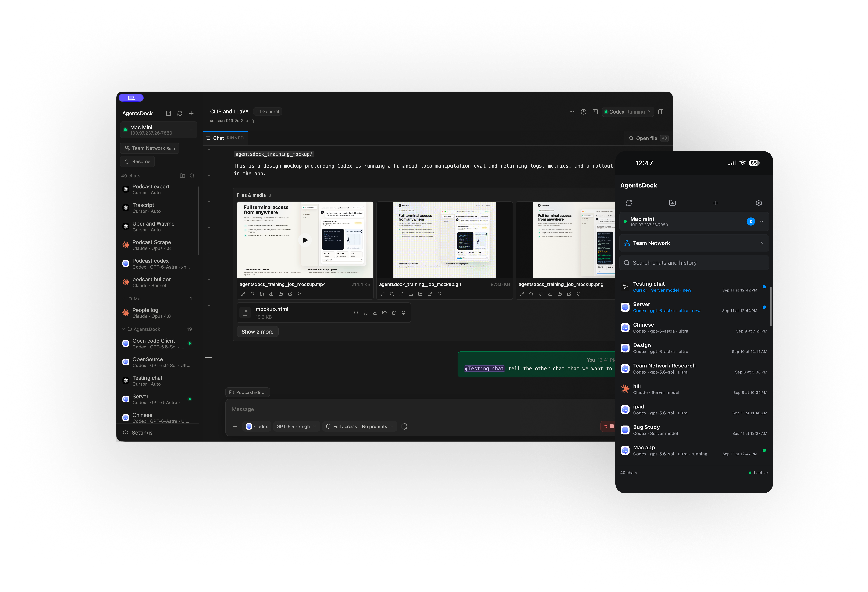Download the agentsdock_training_job_mockup.mp4 file
The image size is (868, 592).
tap(271, 294)
